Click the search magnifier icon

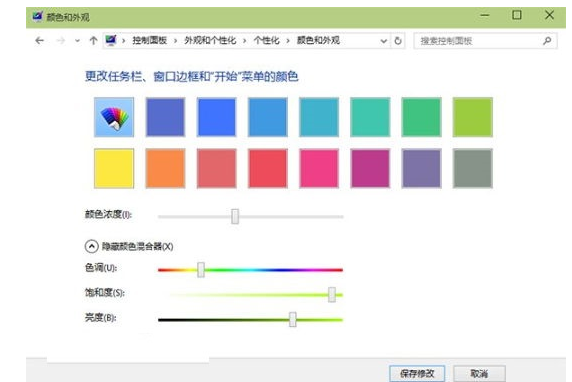click(547, 41)
